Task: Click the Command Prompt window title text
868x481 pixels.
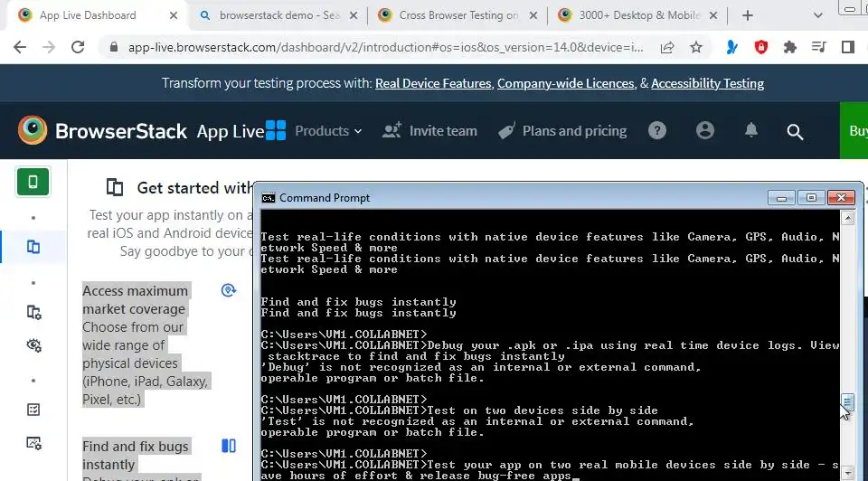Action: pos(325,198)
